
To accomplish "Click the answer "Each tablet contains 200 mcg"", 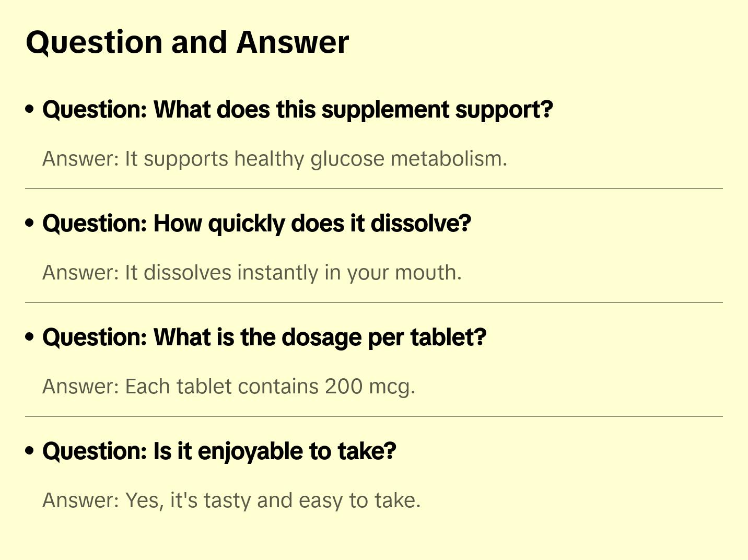I will tap(229, 387).
